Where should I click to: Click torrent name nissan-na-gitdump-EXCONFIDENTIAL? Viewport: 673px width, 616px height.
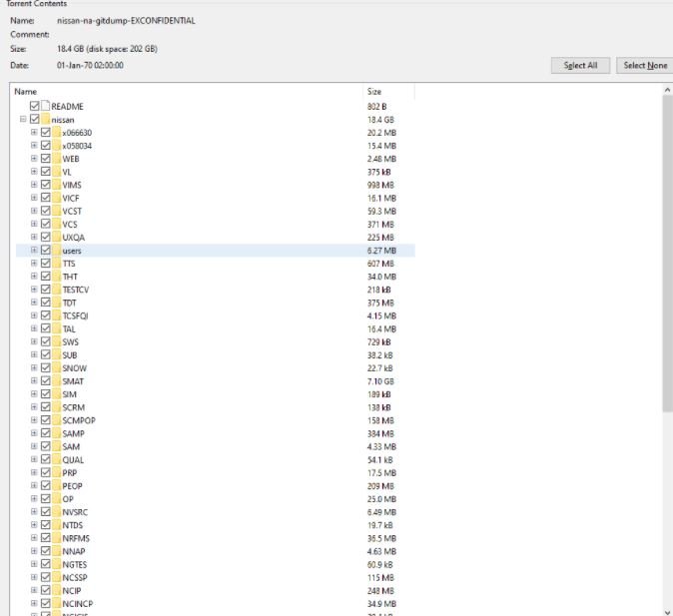coord(126,21)
